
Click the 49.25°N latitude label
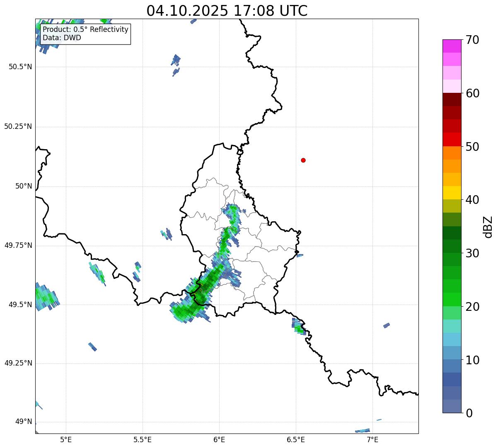point(18,363)
